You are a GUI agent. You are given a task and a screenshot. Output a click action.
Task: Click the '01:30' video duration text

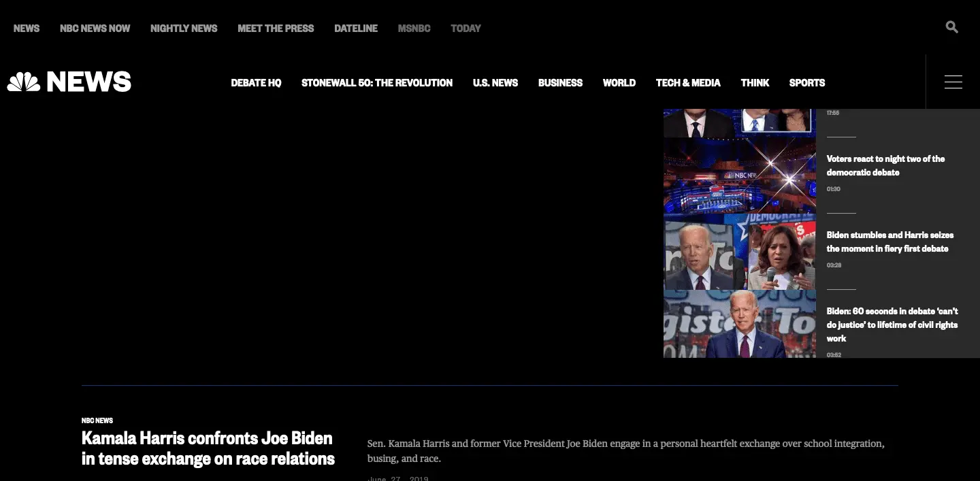[834, 189]
